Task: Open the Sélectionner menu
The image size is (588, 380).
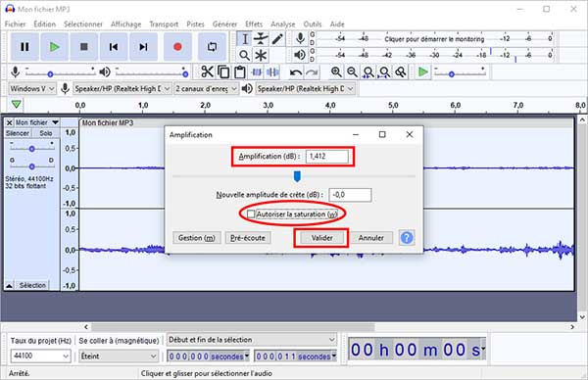Action: click(83, 24)
